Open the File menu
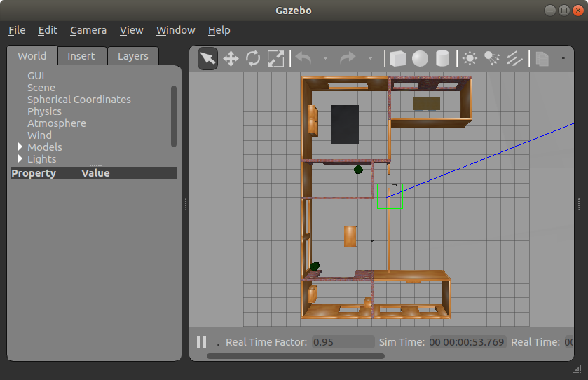 [x=17, y=30]
